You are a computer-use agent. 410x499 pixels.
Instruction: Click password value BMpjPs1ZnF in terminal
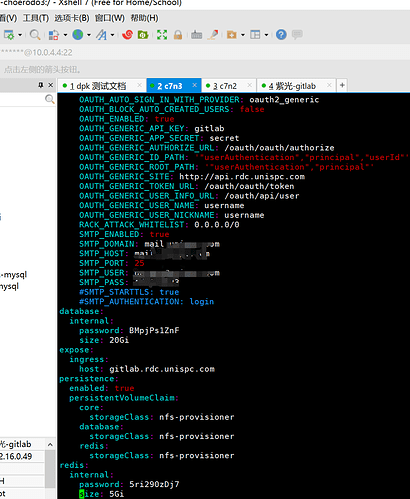point(154,330)
